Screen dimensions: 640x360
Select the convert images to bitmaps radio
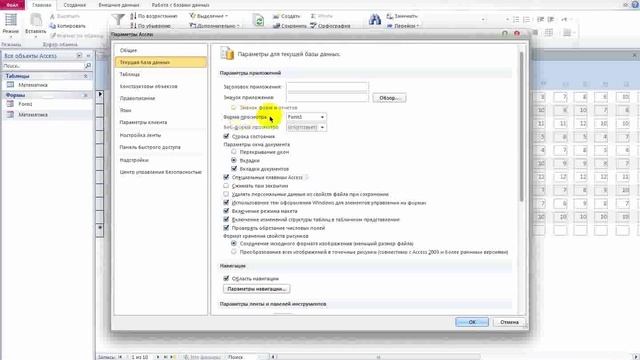tap(234, 252)
